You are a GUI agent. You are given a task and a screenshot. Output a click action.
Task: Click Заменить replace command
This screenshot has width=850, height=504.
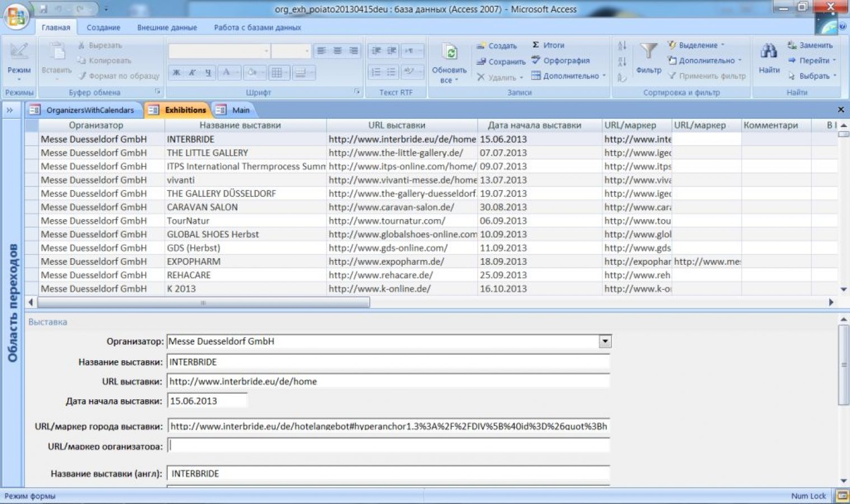pos(810,45)
